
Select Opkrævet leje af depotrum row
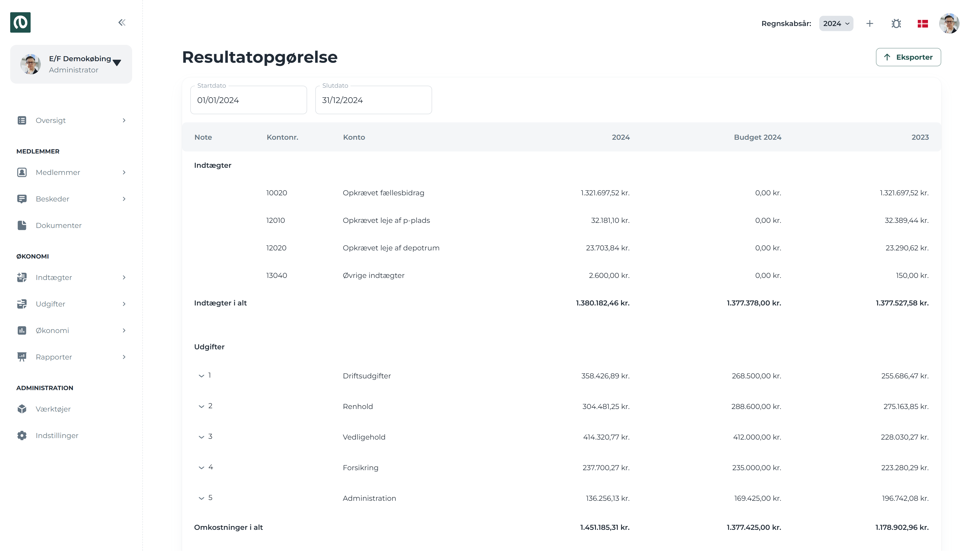tap(561, 248)
